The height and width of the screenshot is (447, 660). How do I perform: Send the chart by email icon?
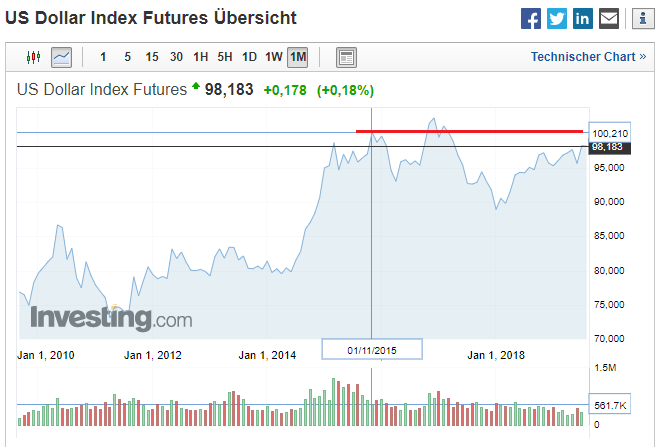[608, 19]
